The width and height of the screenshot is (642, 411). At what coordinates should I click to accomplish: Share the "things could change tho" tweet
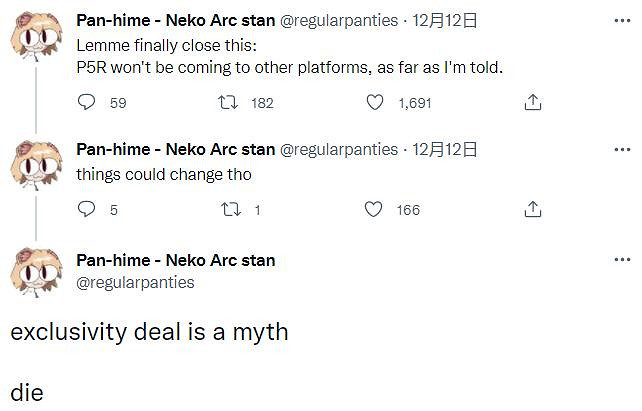(x=533, y=209)
